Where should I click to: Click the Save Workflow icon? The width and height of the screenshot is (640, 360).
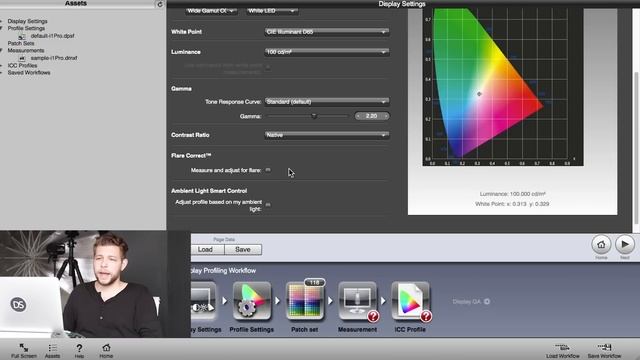point(604,348)
